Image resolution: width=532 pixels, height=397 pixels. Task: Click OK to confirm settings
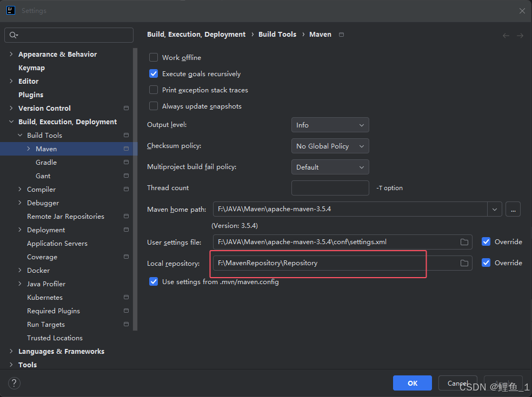[x=412, y=383]
